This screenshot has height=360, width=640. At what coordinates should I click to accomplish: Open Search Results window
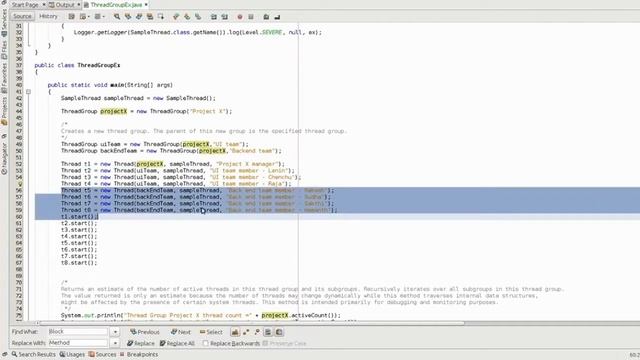[x=33, y=354]
